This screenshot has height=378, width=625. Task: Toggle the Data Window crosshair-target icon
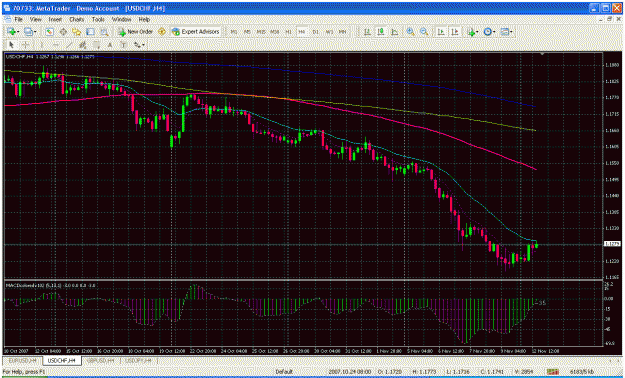63,32
